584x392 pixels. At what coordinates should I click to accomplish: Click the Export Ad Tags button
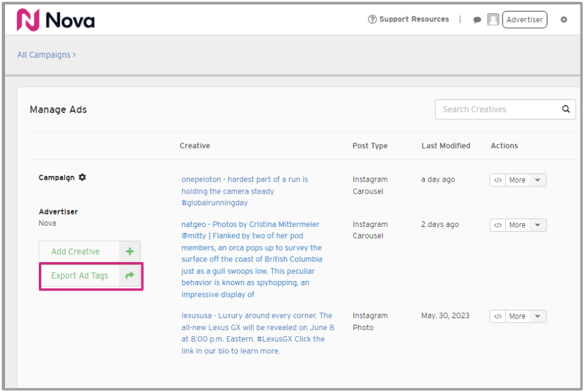pos(80,275)
